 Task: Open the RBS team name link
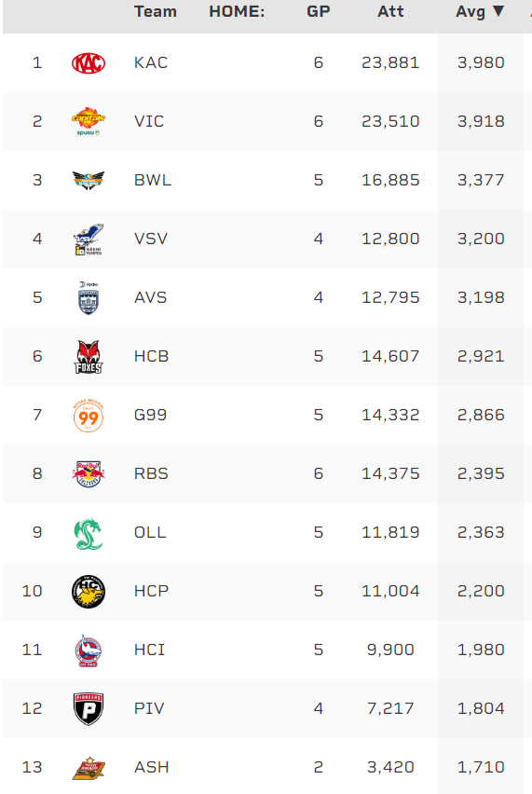click(x=151, y=473)
